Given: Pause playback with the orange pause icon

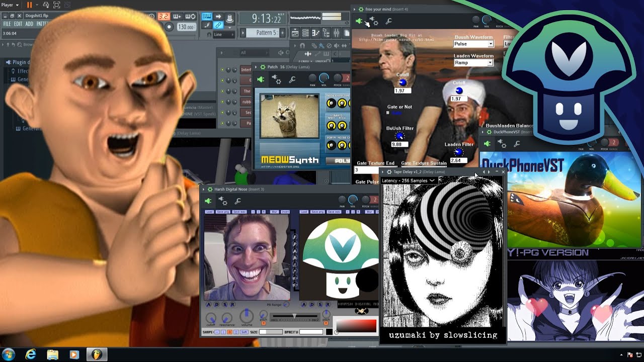Looking at the screenshot, I should click(x=30, y=5).
